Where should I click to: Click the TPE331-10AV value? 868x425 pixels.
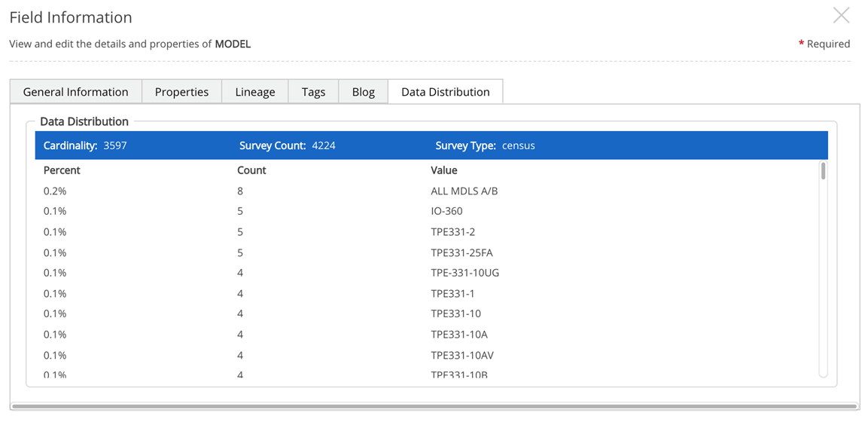click(461, 355)
